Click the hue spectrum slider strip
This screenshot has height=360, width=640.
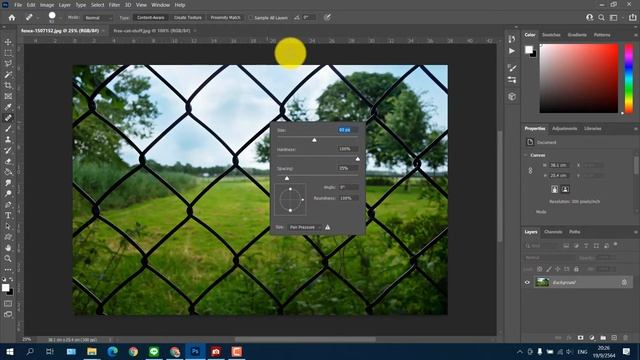click(x=629, y=78)
